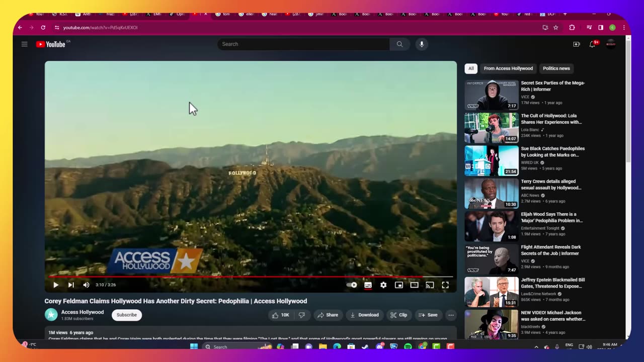The width and height of the screenshot is (644, 362).
Task: Open the YouTube account avatar menu
Action: pyautogui.click(x=611, y=44)
